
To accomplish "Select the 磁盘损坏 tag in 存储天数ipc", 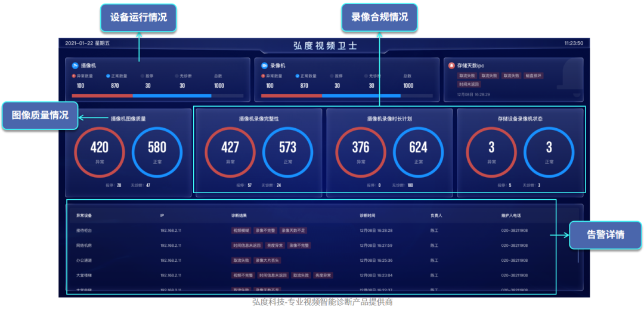I will pos(534,76).
